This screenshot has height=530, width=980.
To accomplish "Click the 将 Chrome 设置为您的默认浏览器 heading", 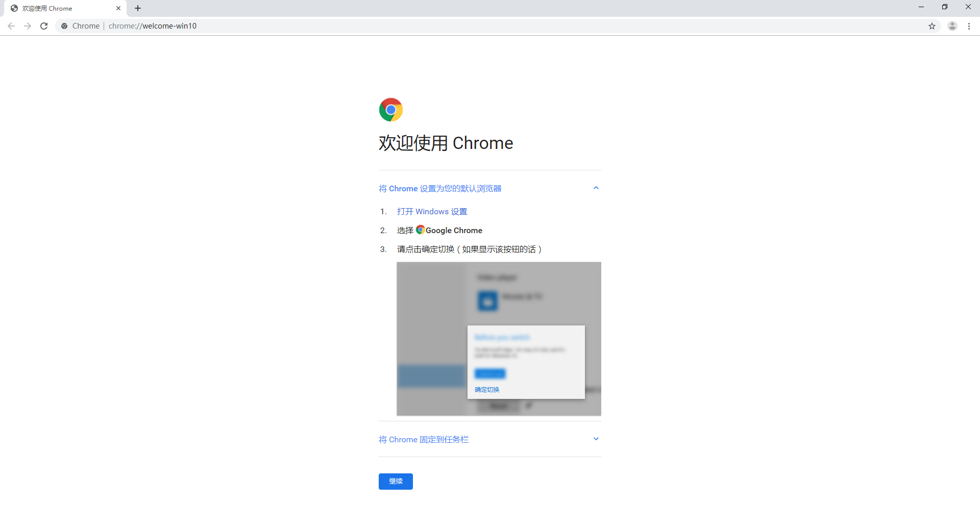I will [440, 189].
